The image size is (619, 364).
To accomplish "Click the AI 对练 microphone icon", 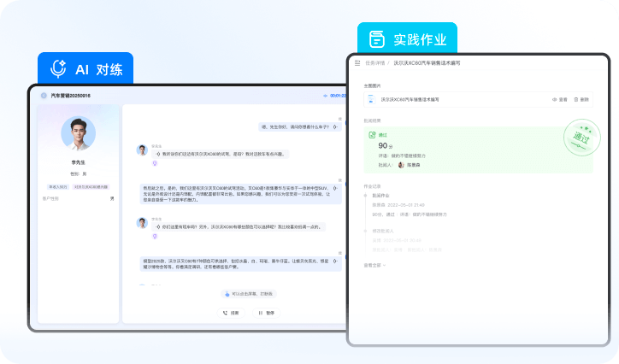I will (59, 68).
